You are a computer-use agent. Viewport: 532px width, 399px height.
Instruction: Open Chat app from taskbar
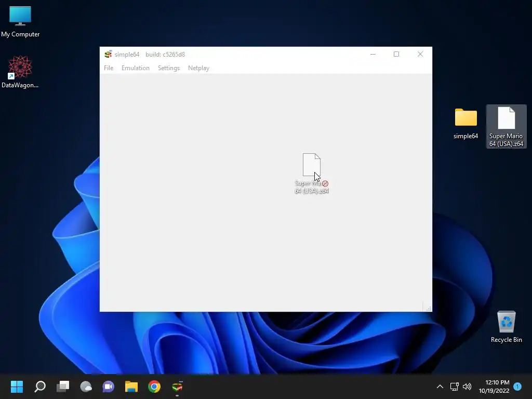point(109,387)
